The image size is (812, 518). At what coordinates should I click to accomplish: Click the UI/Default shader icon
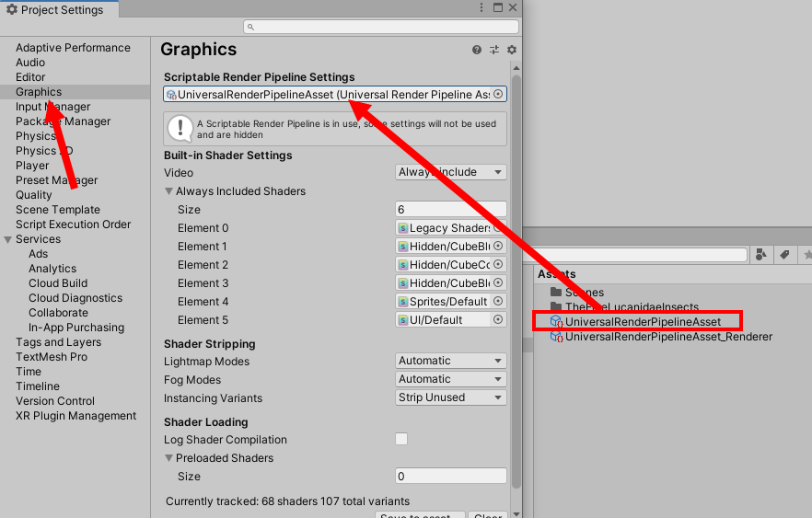(x=403, y=320)
